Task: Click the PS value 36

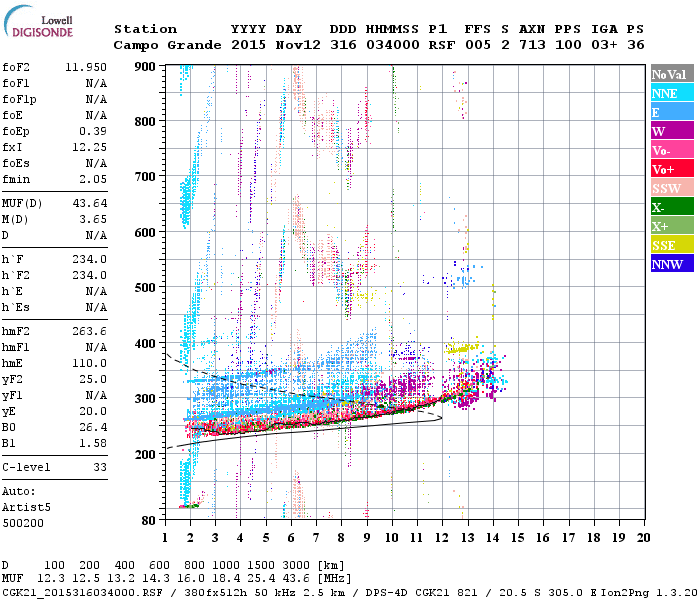Action: coord(636,45)
